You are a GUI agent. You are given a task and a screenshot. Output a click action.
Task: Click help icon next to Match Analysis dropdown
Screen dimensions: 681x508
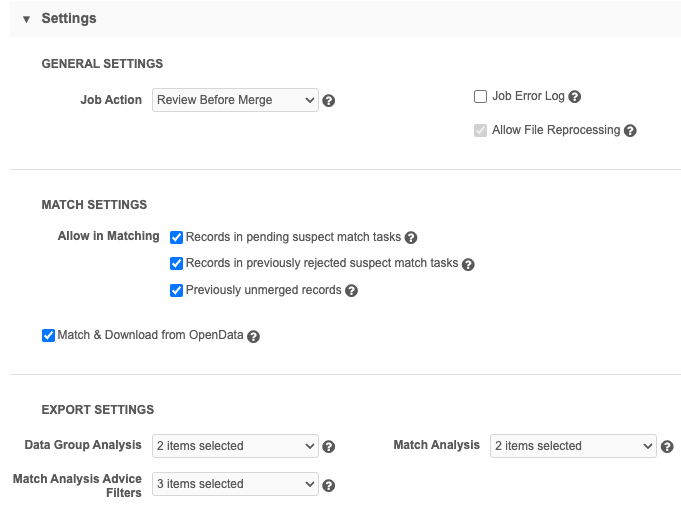click(667, 447)
